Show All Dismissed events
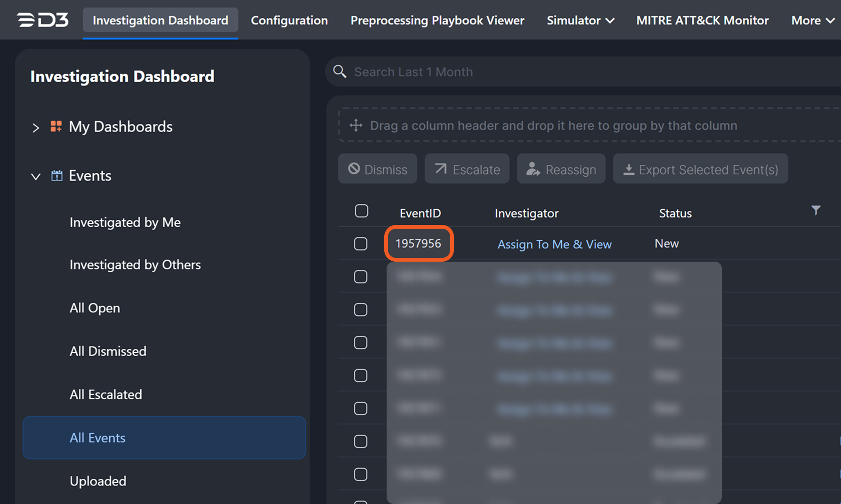This screenshot has height=504, width=841. click(108, 351)
